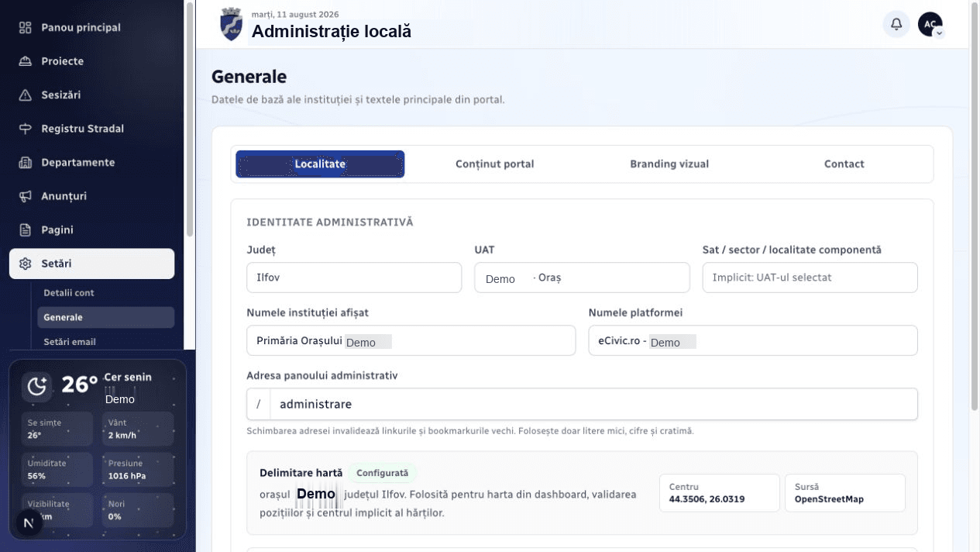Image resolution: width=980 pixels, height=552 pixels.
Task: Click the Pagini document icon
Action: 26,230
